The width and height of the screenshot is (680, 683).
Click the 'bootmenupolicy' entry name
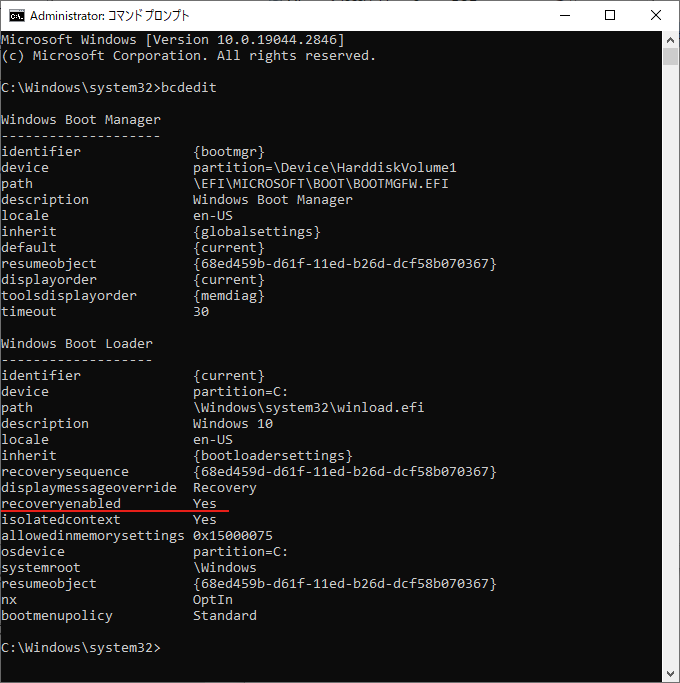[57, 615]
